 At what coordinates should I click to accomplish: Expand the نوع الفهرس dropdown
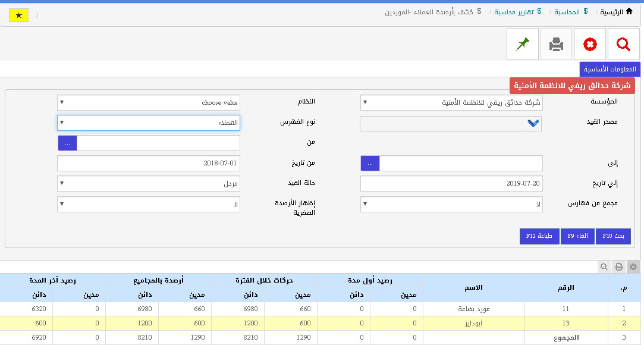coord(149,123)
